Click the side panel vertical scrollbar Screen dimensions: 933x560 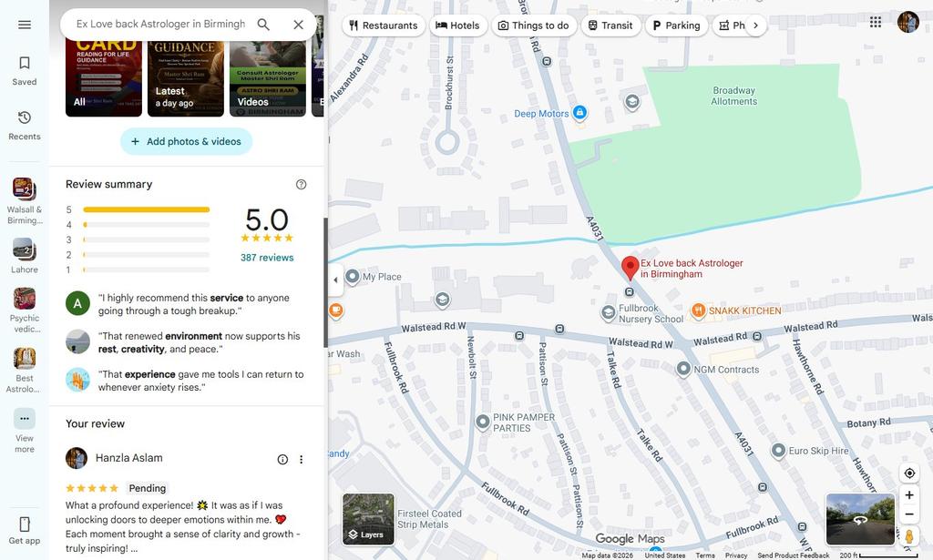coord(325,282)
